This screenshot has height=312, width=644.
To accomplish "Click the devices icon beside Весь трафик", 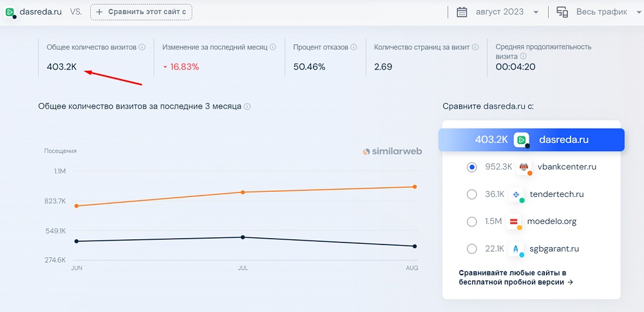I will click(x=562, y=12).
